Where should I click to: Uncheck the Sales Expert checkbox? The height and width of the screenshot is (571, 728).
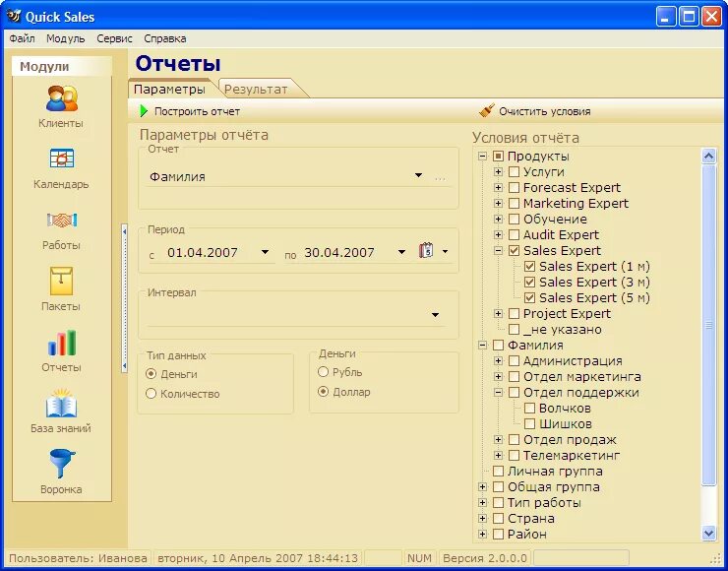[514, 250]
